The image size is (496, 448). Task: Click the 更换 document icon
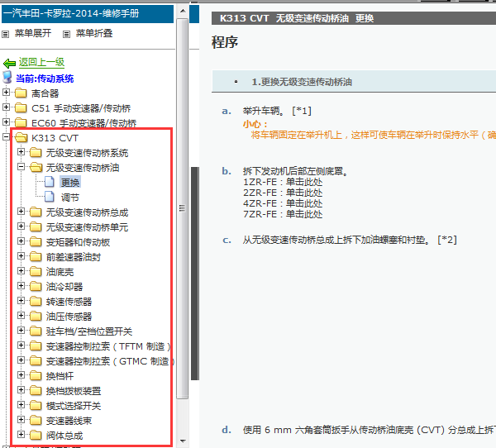(x=49, y=182)
